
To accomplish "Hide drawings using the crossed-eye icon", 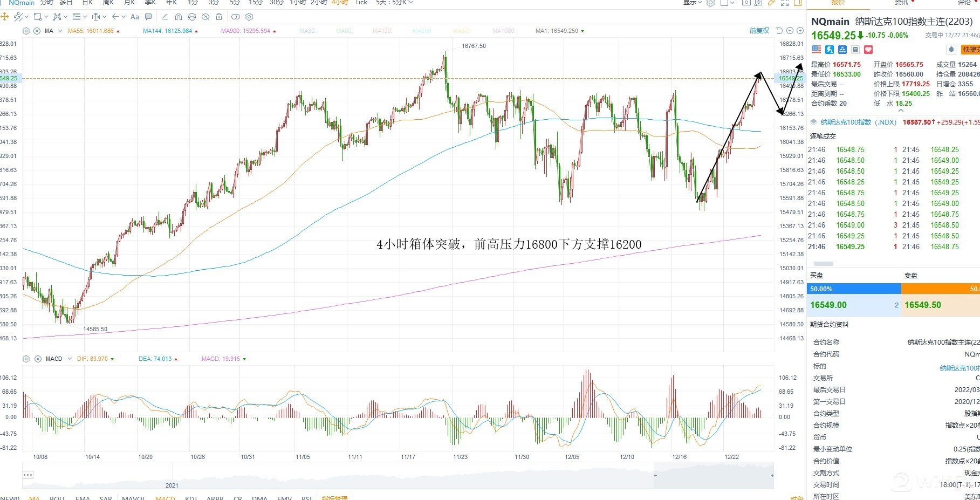I will tap(205, 17).
